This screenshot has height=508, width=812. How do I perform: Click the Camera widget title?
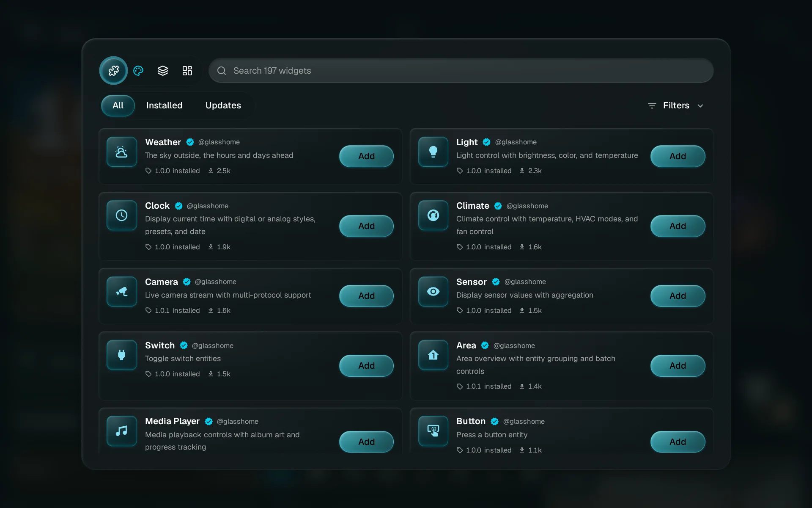click(162, 282)
